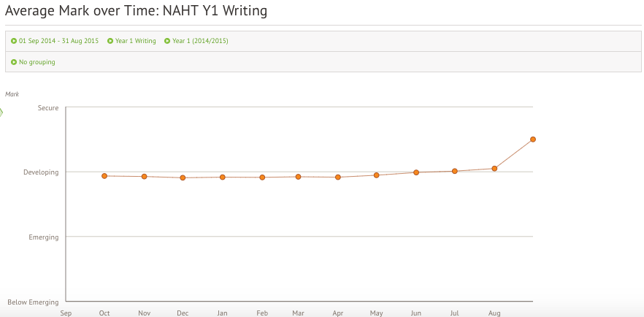Image resolution: width=644 pixels, height=317 pixels.
Task: Select the May data point
Action: point(376,175)
